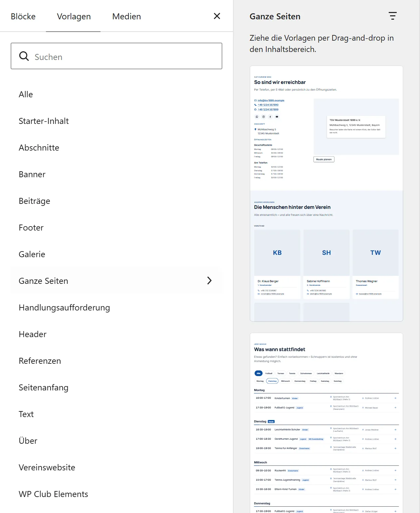Viewport: 420px width, 513px height.
Task: Close the inserter panel with the X
Action: tap(217, 16)
